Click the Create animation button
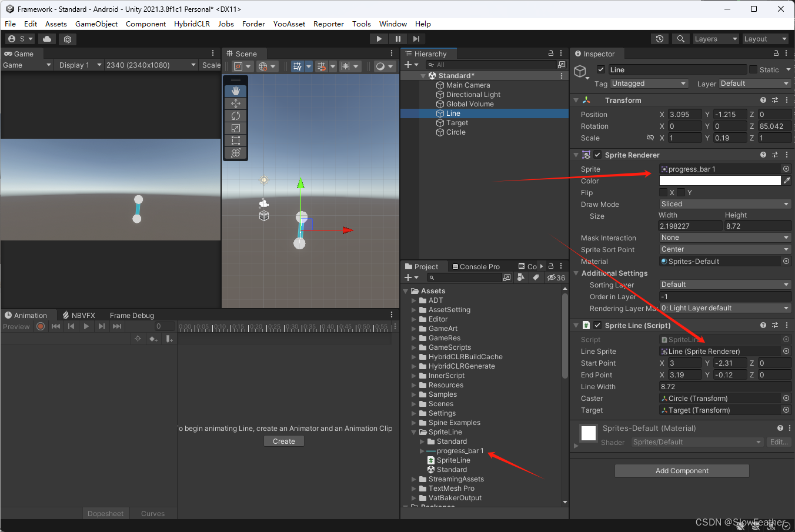This screenshot has width=795, height=532. 284,441
